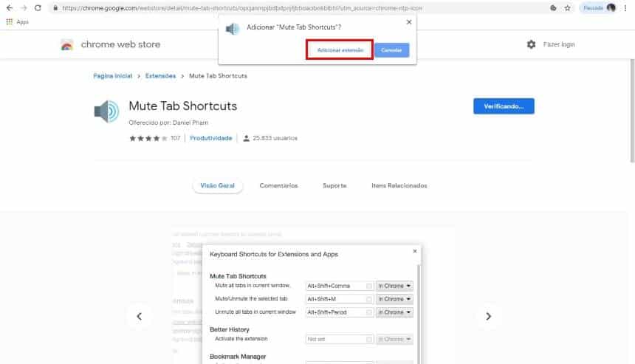The image size is (635, 364).
Task: Click Fazer login link
Action: coord(558,44)
